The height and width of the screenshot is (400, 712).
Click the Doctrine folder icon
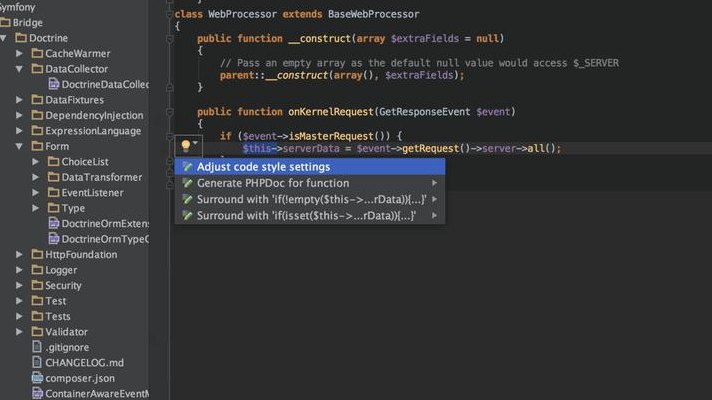coord(21,38)
